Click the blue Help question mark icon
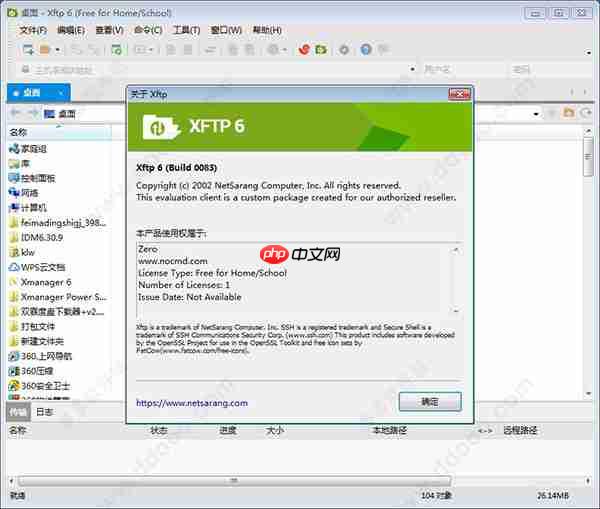The height and width of the screenshot is (509, 600). pos(366,49)
